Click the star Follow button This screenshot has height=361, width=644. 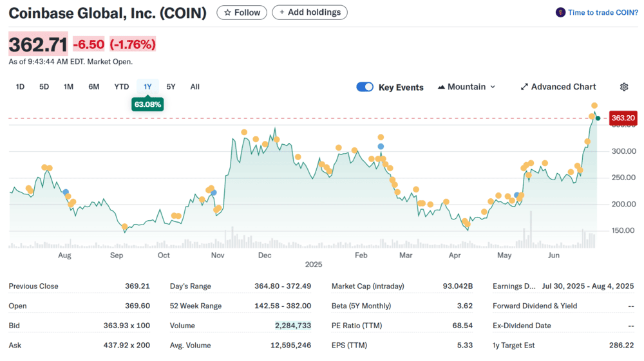click(x=241, y=13)
